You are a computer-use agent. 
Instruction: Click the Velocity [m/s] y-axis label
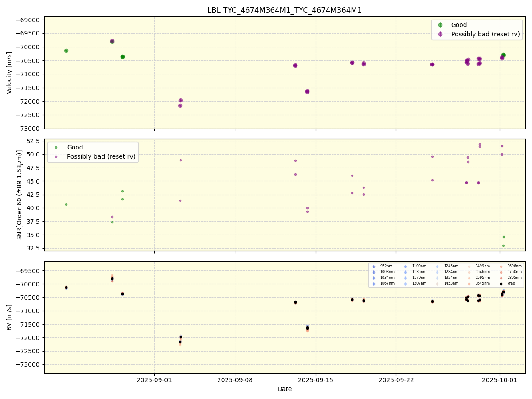pos(9,73)
